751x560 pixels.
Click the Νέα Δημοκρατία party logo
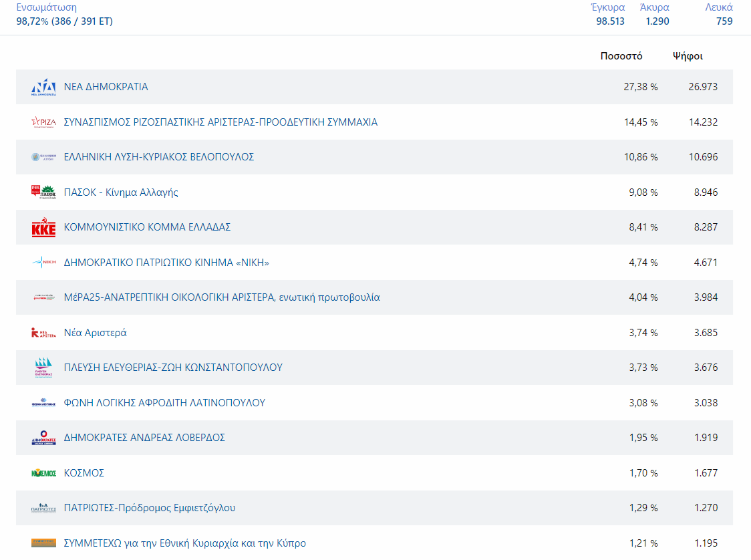(43, 87)
